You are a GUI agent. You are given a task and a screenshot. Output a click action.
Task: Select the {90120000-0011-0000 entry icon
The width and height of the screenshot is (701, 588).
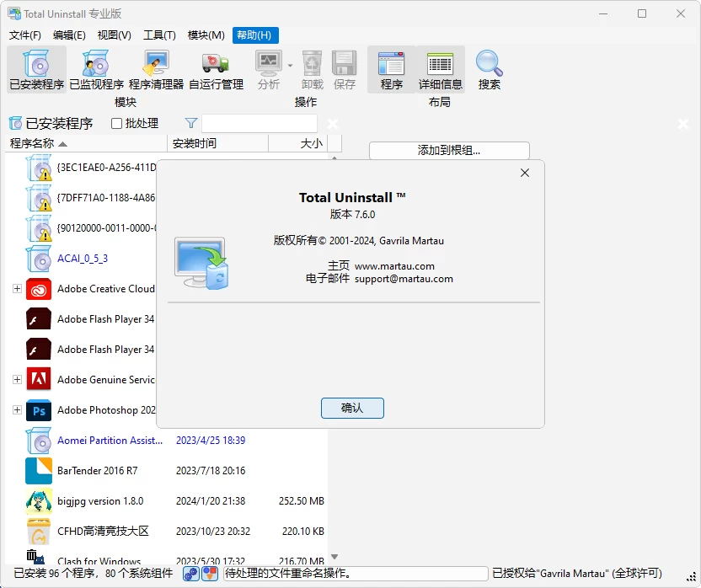39,228
